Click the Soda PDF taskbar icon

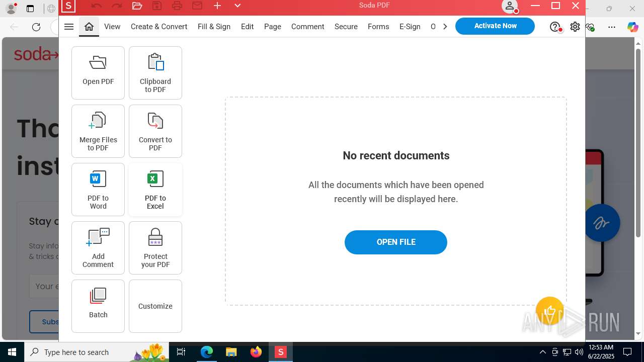tap(281, 352)
